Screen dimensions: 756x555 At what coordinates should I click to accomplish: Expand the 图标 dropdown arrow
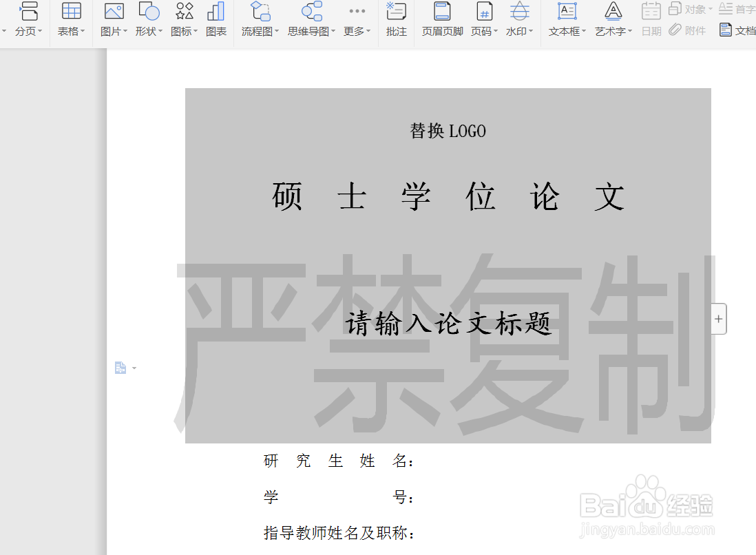coord(196,31)
